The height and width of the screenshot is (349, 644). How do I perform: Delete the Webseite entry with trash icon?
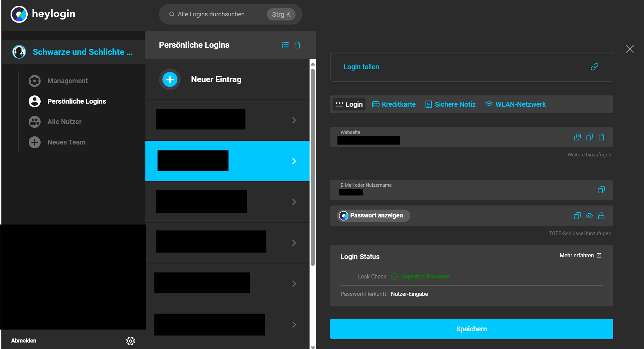click(601, 137)
